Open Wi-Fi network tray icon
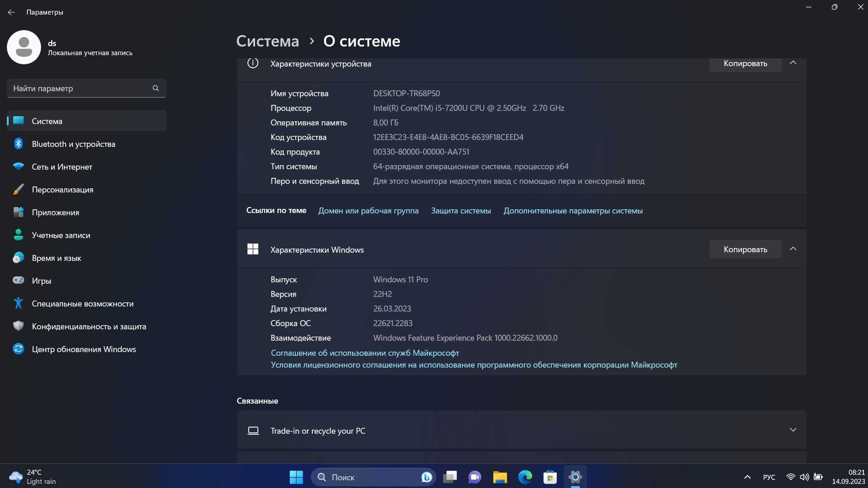This screenshot has width=868, height=488. coord(790,477)
